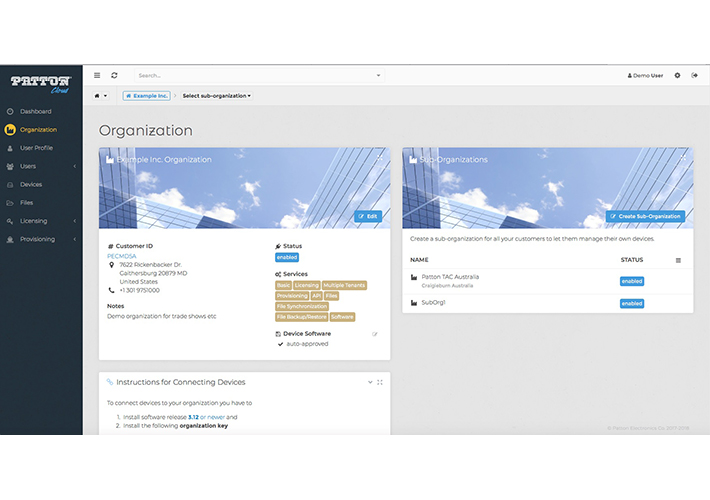
Task: Open the Patton TAC Australia sub-organization
Action: [450, 277]
